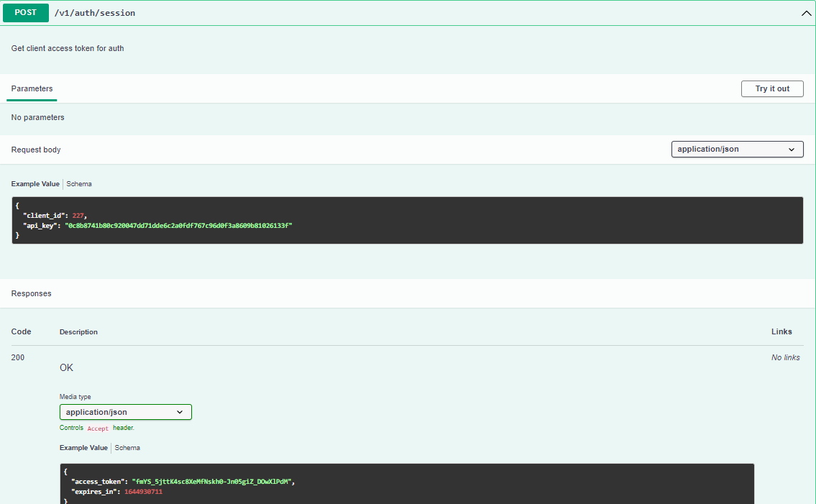Click the client_id value 227

point(79,216)
